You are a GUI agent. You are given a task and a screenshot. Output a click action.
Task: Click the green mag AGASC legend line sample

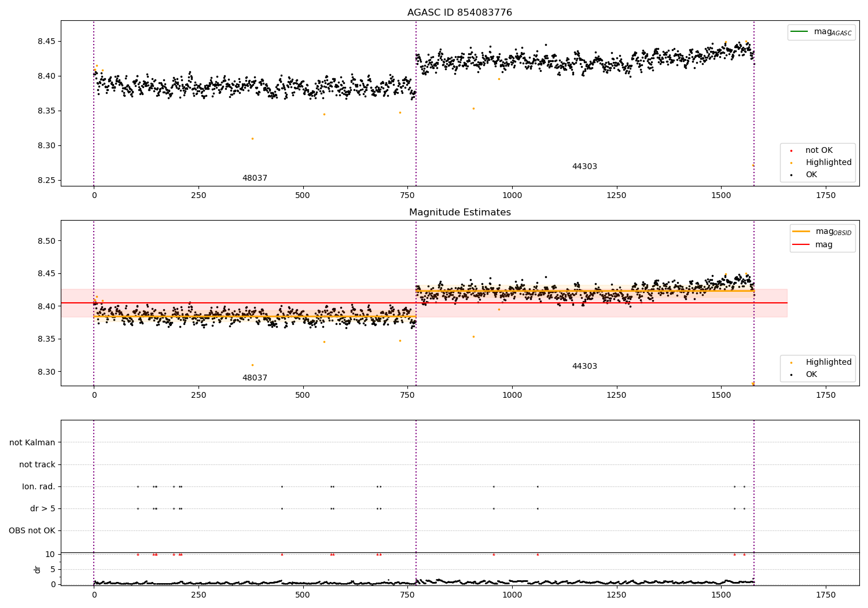pos(799,31)
